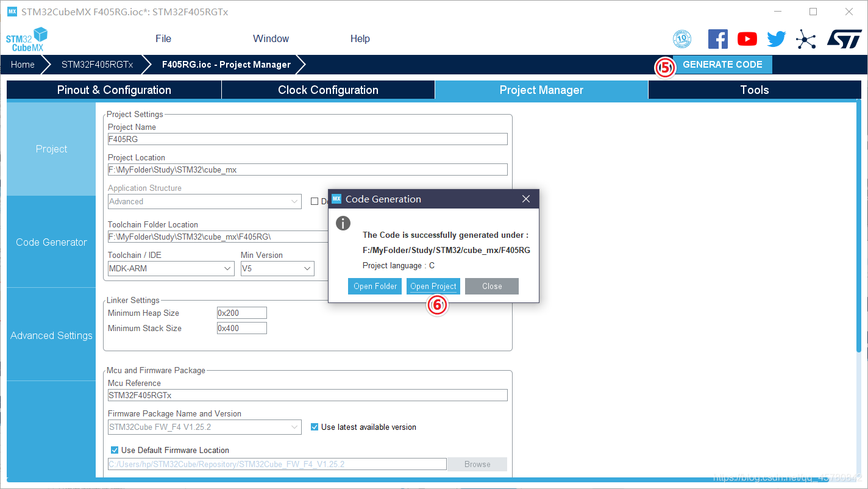Open the Application Structure Advanced dropdown

(x=204, y=201)
